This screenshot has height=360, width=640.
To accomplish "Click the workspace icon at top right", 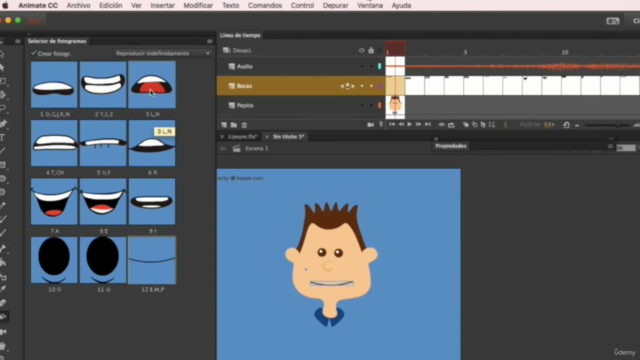I will tap(613, 21).
